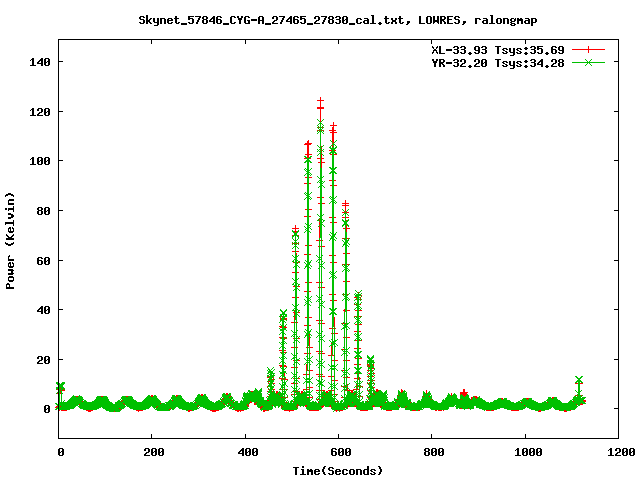This screenshot has height=480, width=640.
Task: Click the 60 tick label on power axis
Action: (43, 261)
